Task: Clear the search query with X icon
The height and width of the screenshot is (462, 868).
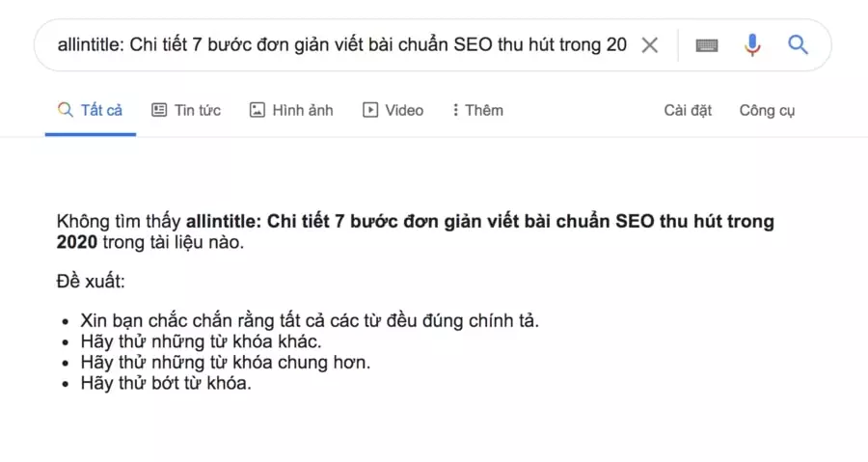Action: click(x=650, y=45)
